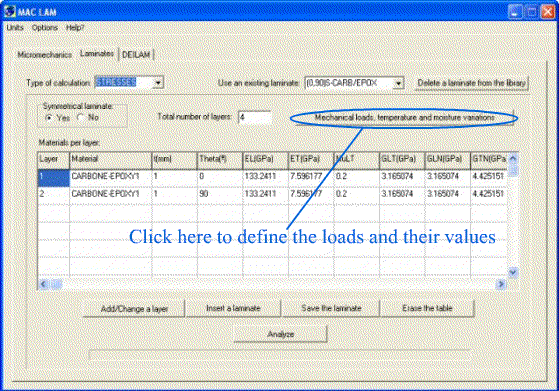Viewport: 559px width, 391px height.
Task: Click EL value 133.2411 in layer 1
Action: tap(265, 178)
